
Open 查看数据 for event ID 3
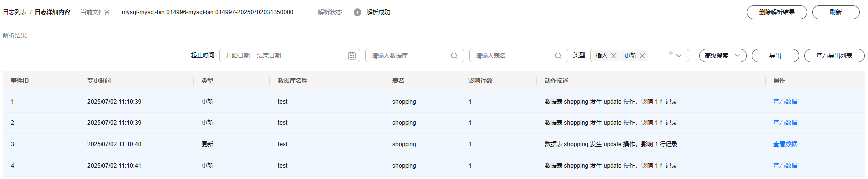coord(785,144)
